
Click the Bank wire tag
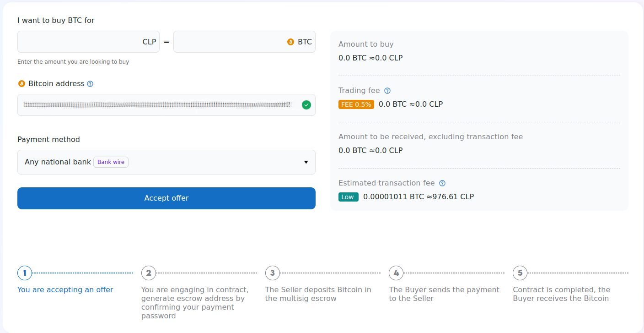click(111, 162)
